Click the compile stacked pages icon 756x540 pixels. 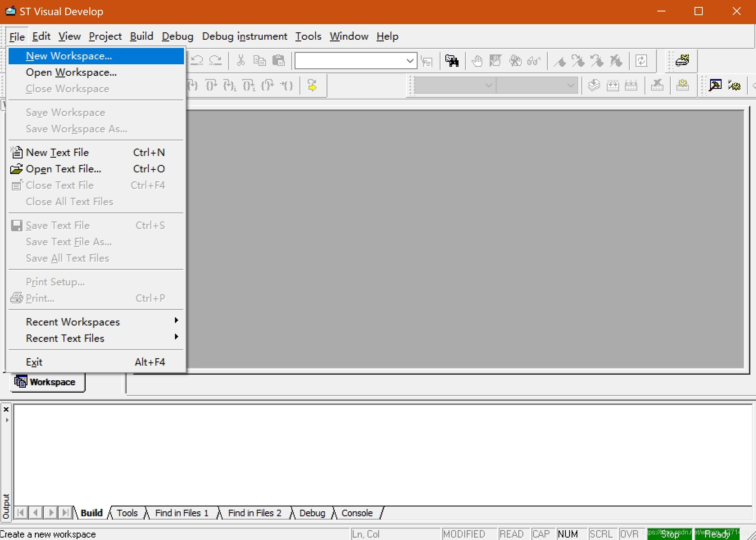tap(594, 85)
